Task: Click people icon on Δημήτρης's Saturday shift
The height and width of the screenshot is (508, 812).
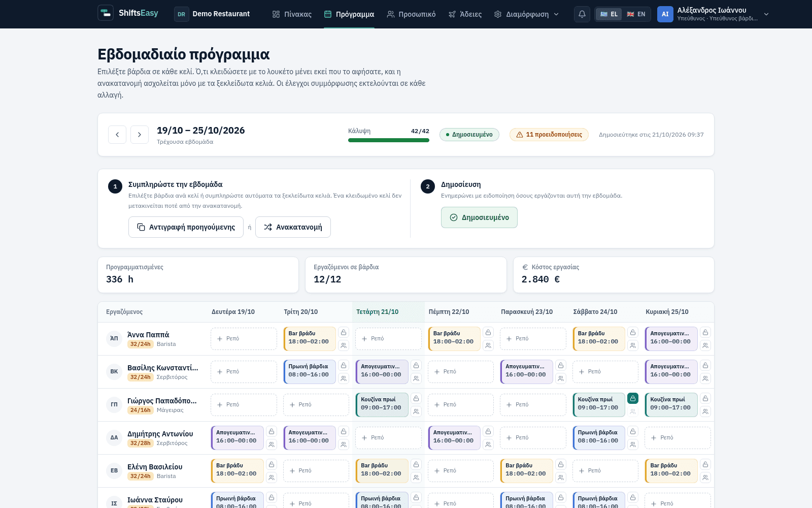Action: point(633,444)
